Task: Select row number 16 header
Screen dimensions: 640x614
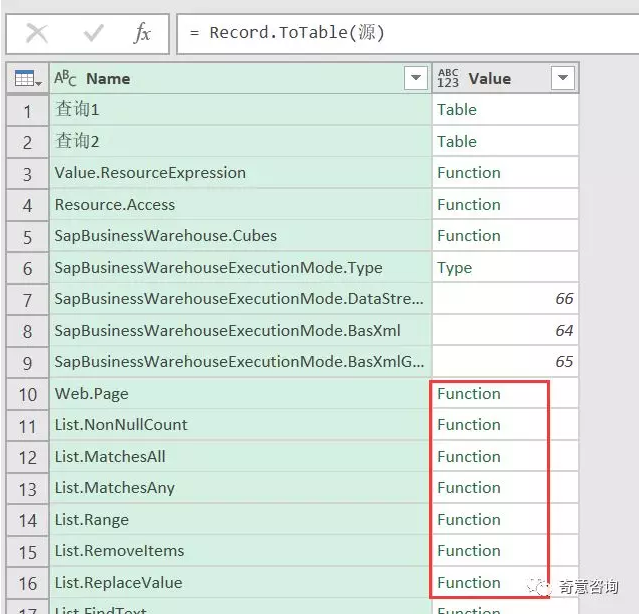Action: [27, 583]
